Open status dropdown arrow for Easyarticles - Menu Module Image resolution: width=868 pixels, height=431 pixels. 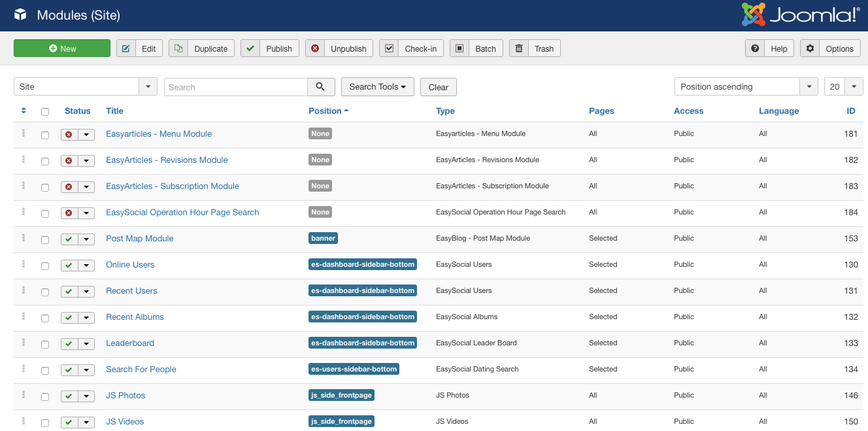87,135
